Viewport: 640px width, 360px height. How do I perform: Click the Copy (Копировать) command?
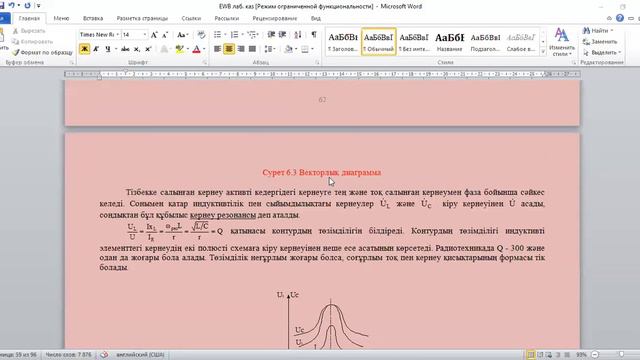coord(33,41)
